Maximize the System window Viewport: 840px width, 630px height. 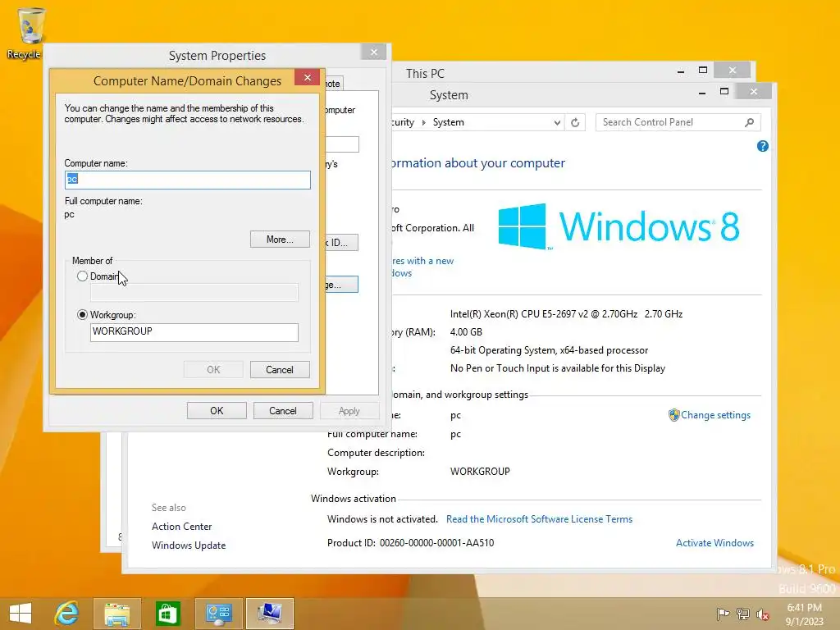coord(724,92)
